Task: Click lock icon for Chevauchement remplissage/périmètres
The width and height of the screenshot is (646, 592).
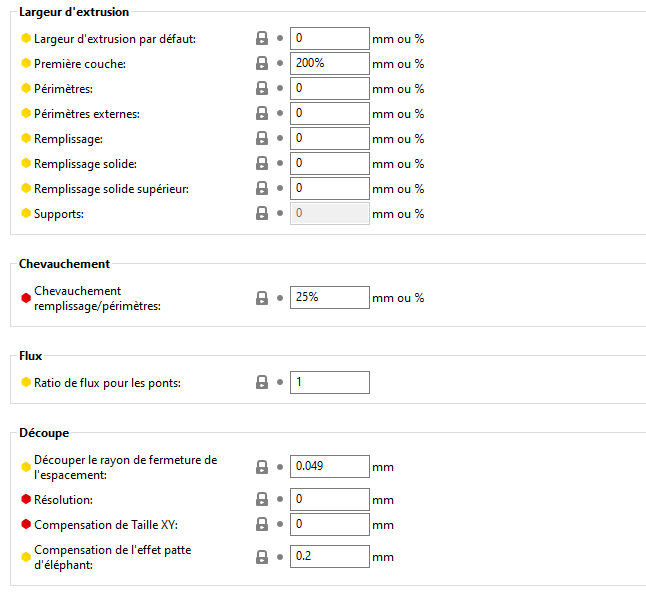Action: (262, 297)
